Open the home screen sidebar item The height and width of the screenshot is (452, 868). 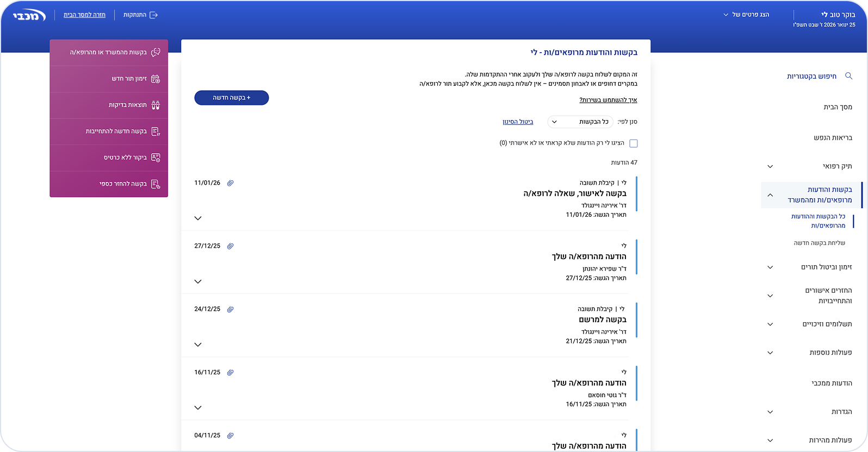click(838, 107)
